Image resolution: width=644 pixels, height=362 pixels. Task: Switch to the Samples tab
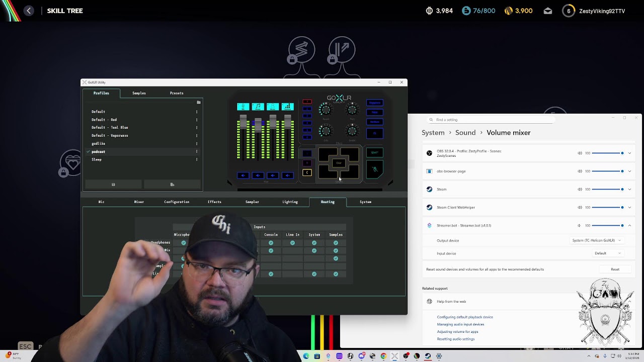139,93
